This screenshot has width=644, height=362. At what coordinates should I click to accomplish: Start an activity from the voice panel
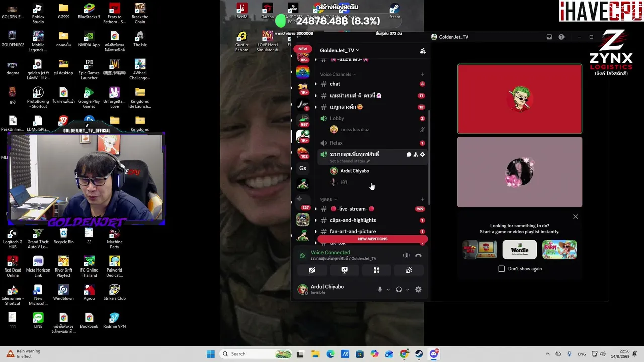click(376, 270)
